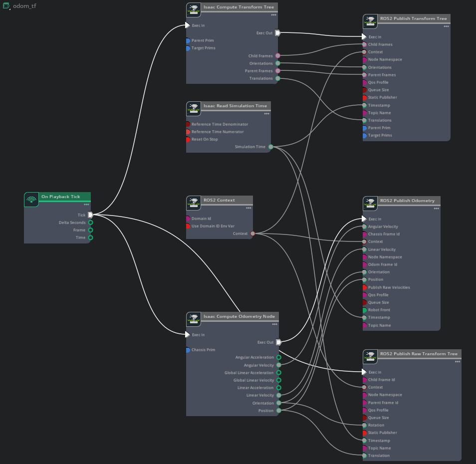Screen dimensions: 476x464
Task: Select the Isaac Read Simulation Time header
Action: coord(236,106)
